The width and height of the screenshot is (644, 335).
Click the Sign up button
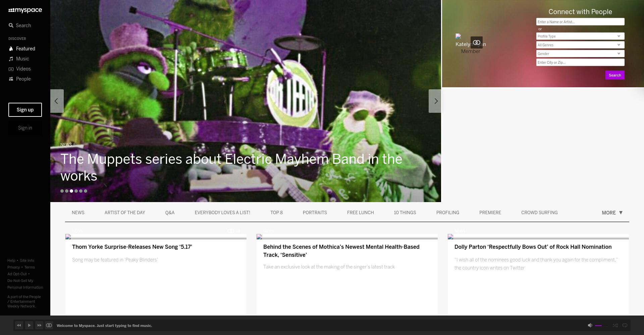click(x=25, y=110)
